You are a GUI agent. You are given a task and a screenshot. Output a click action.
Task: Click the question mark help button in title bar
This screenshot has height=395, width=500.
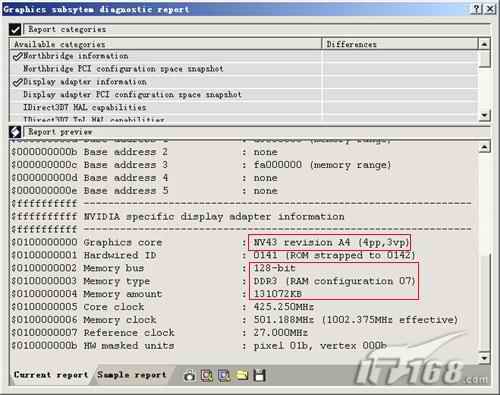coord(477,9)
